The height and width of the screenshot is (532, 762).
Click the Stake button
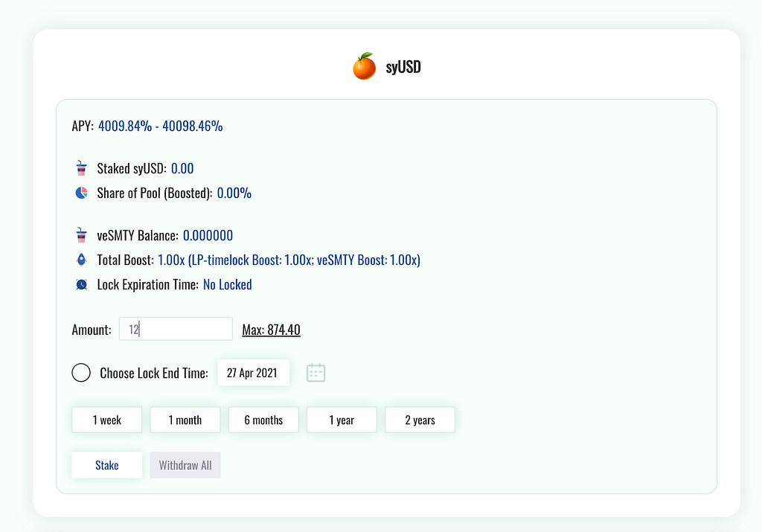tap(107, 465)
